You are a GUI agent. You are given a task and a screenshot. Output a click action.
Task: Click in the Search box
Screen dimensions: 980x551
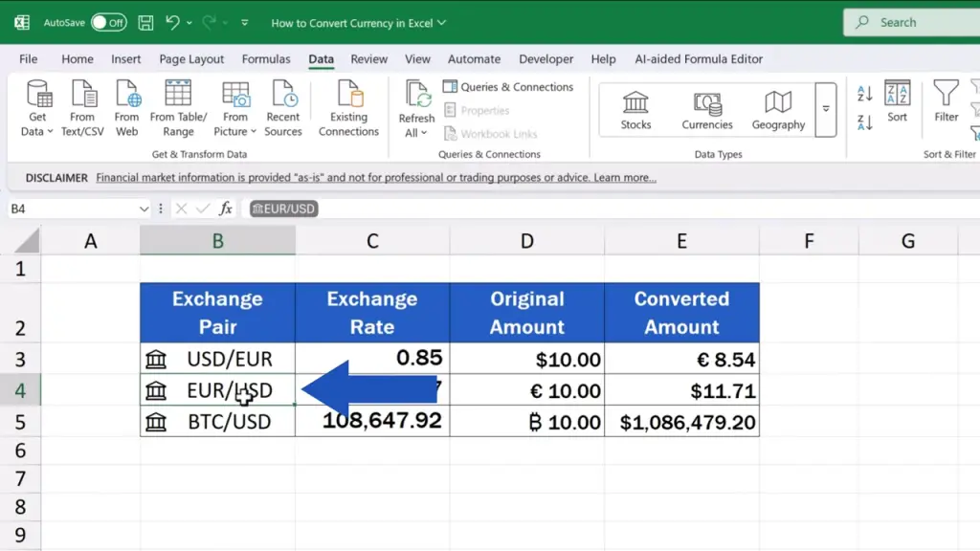click(x=909, y=22)
